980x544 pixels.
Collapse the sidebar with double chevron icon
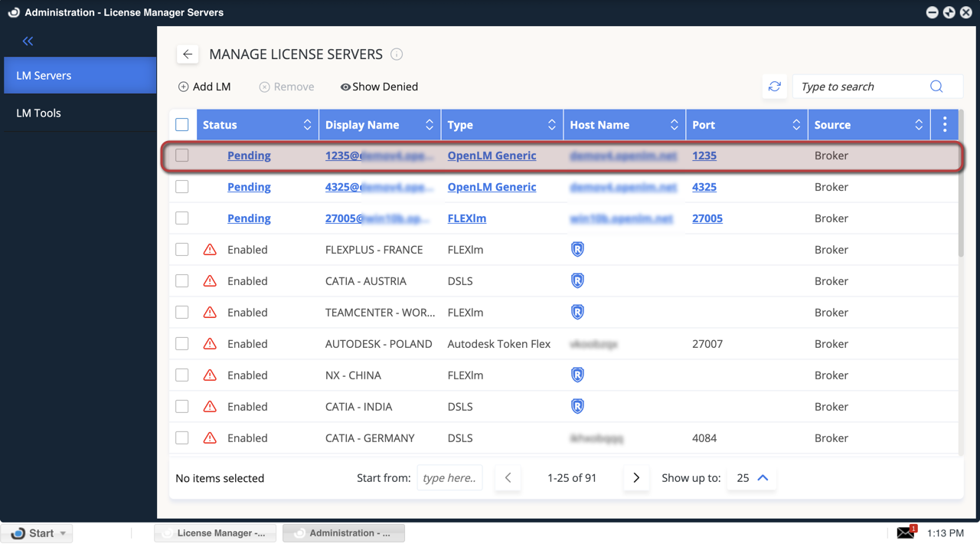pyautogui.click(x=28, y=41)
